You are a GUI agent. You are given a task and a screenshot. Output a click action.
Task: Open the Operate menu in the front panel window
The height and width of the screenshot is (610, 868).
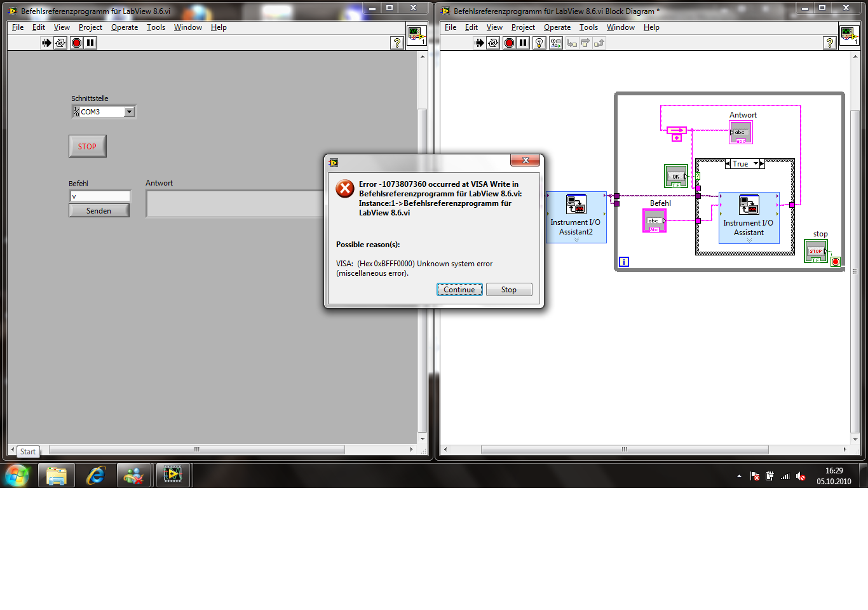coord(125,27)
